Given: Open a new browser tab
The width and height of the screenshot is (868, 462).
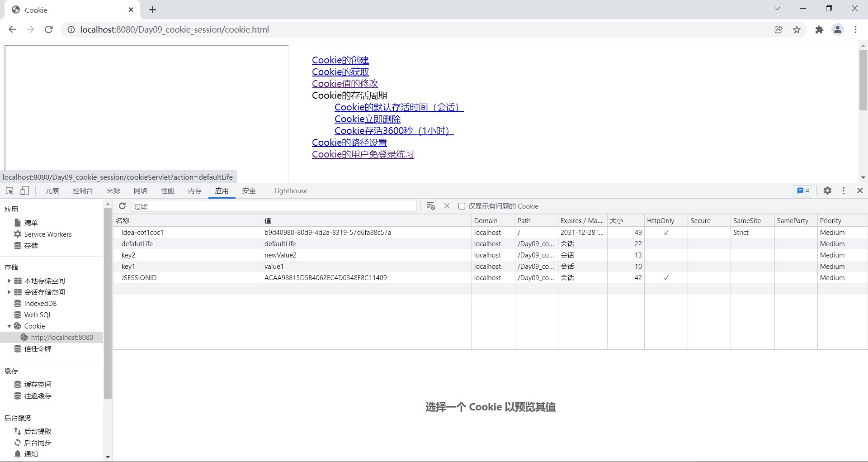Looking at the screenshot, I should coord(153,10).
